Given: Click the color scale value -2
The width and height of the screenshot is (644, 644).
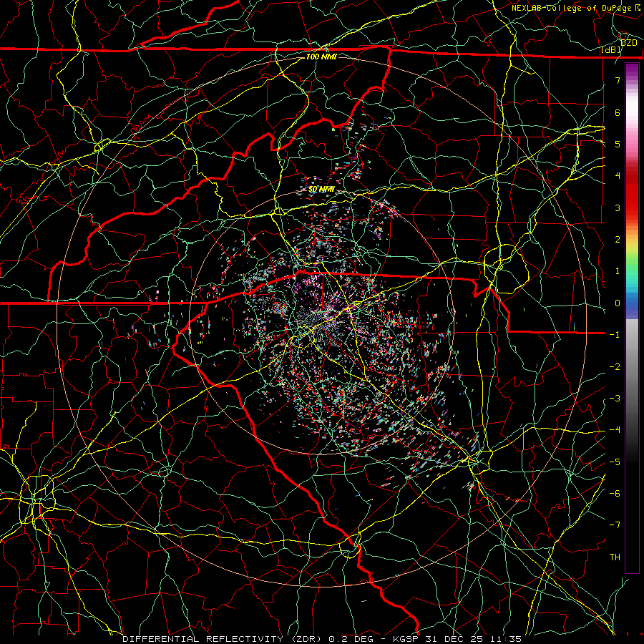Looking at the screenshot, I should [615, 367].
